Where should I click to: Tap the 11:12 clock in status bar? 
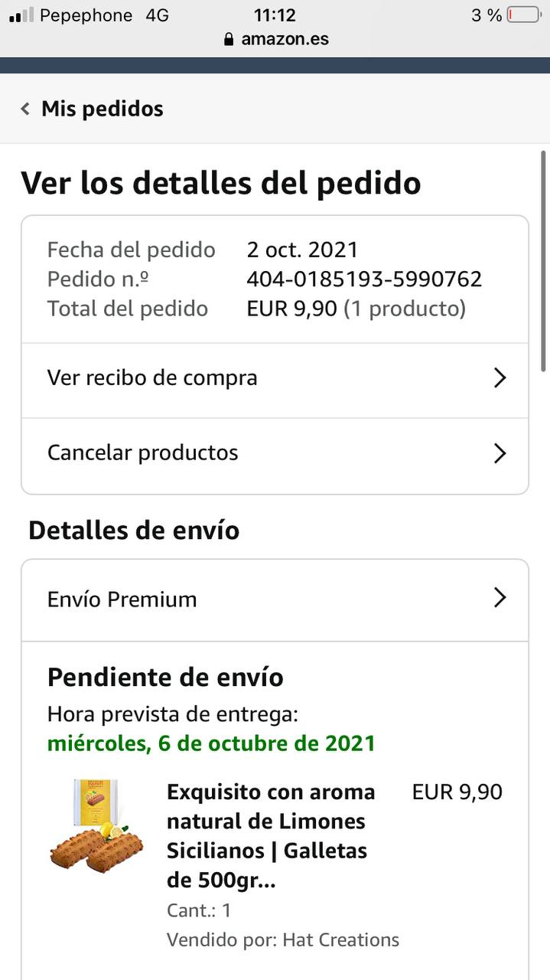click(x=275, y=15)
